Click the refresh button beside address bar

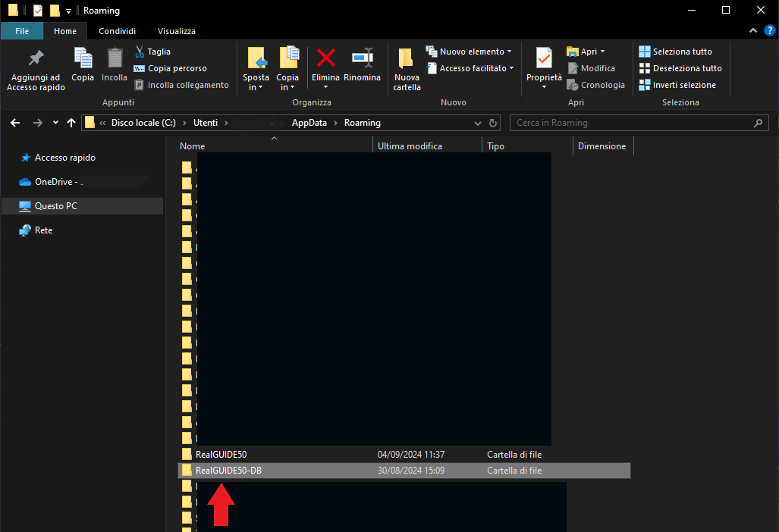pos(494,123)
